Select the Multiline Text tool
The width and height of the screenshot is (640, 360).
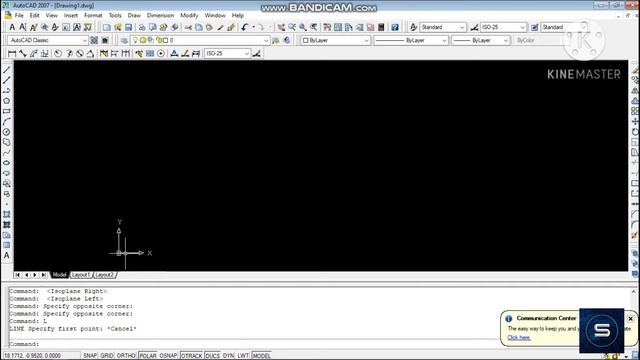click(x=7, y=256)
